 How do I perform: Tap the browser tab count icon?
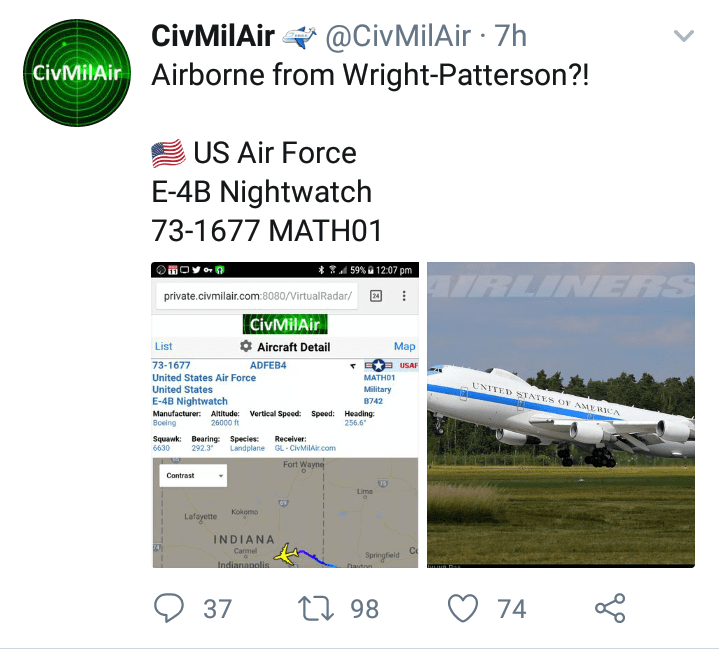coord(376,296)
